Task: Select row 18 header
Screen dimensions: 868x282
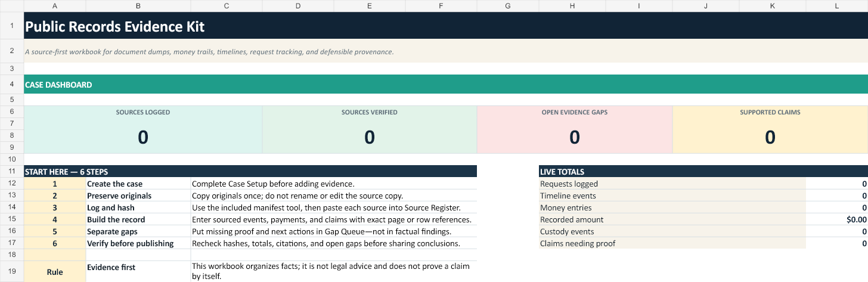Action: click(12, 255)
